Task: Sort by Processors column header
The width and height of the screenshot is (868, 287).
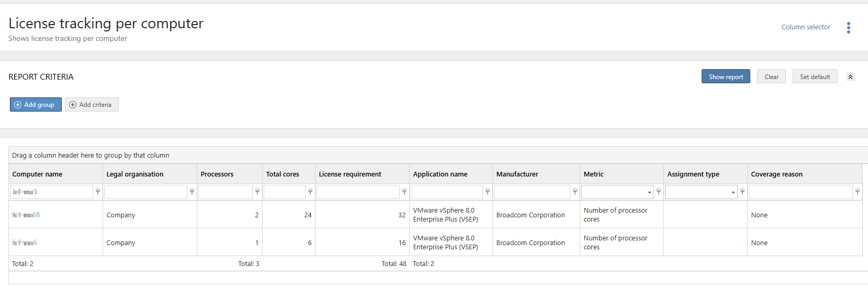Action: click(230, 174)
